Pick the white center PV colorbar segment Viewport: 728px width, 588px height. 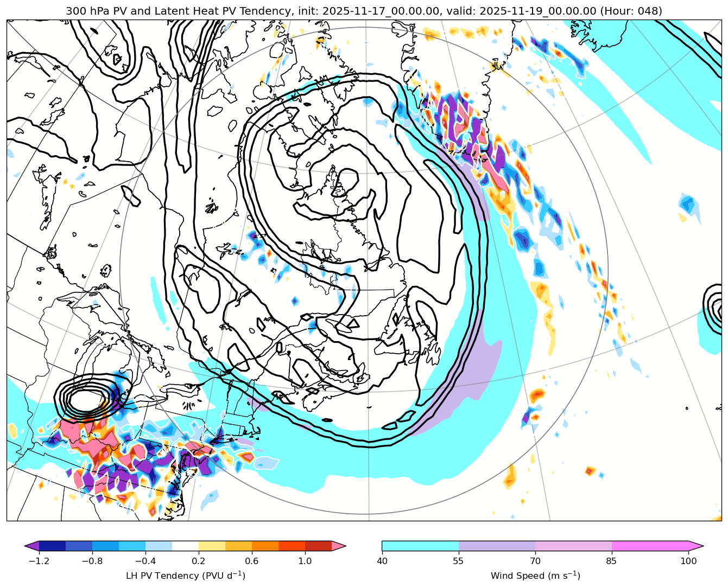[185, 546]
